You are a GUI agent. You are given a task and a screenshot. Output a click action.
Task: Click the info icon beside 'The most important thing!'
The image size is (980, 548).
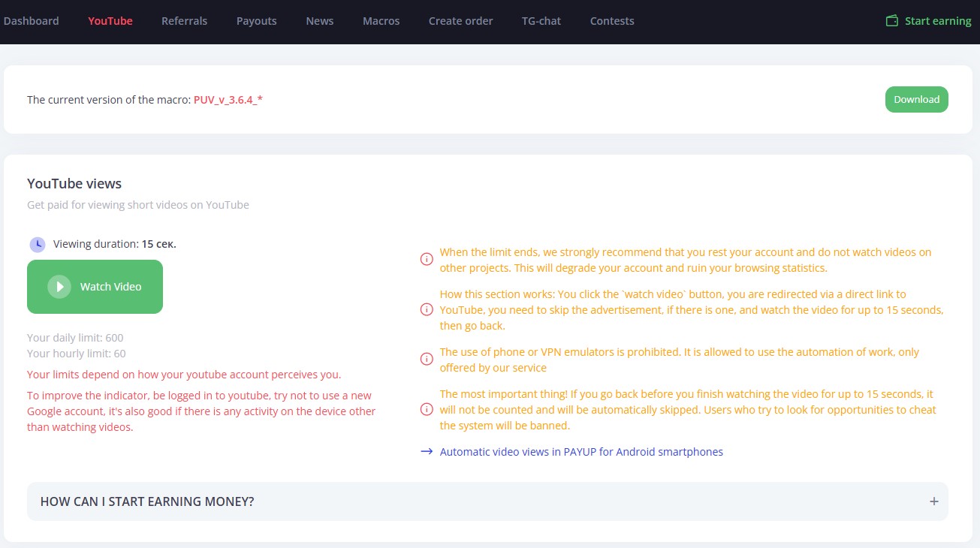(427, 409)
